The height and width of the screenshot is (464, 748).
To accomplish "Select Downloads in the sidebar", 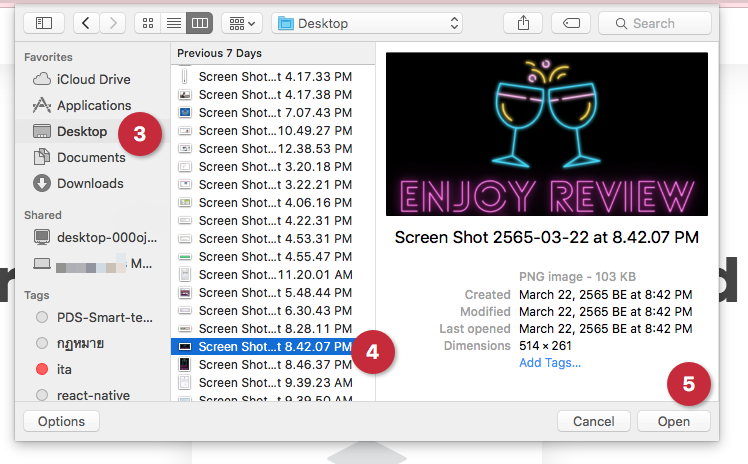I will (x=90, y=183).
